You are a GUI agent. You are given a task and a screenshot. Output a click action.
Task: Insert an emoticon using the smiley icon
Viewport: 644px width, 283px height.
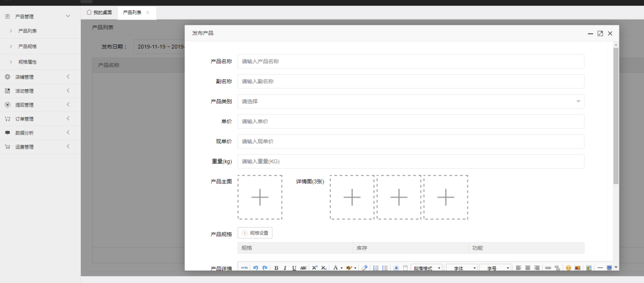point(568,268)
